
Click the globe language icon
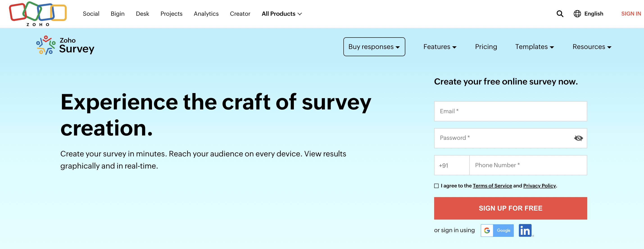(577, 14)
